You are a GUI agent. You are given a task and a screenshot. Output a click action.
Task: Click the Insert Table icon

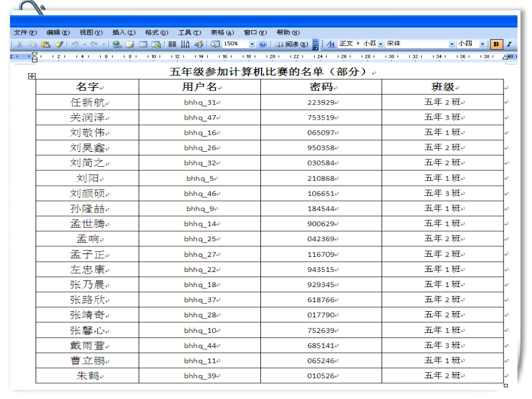[x=143, y=44]
